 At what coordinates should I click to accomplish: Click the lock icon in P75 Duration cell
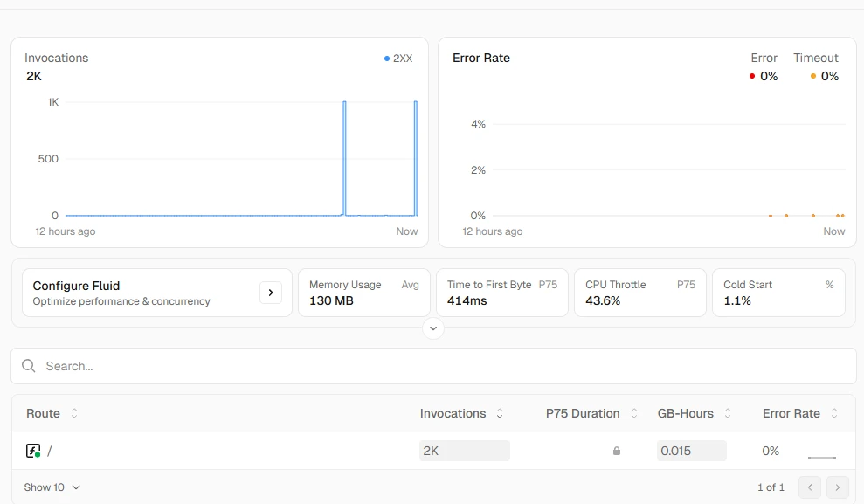617,451
